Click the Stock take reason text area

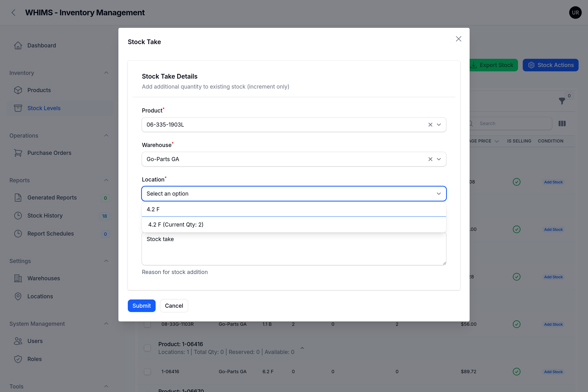point(294,249)
